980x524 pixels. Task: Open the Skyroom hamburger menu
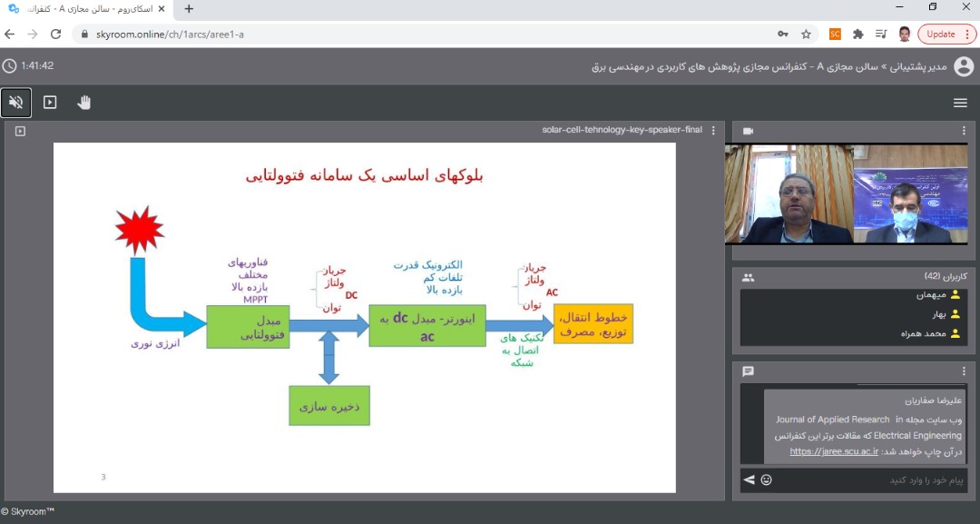[961, 104]
